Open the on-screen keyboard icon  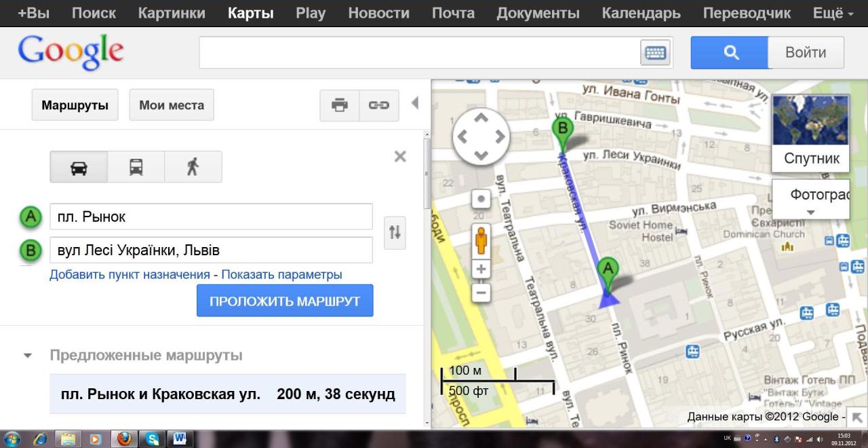coord(655,53)
